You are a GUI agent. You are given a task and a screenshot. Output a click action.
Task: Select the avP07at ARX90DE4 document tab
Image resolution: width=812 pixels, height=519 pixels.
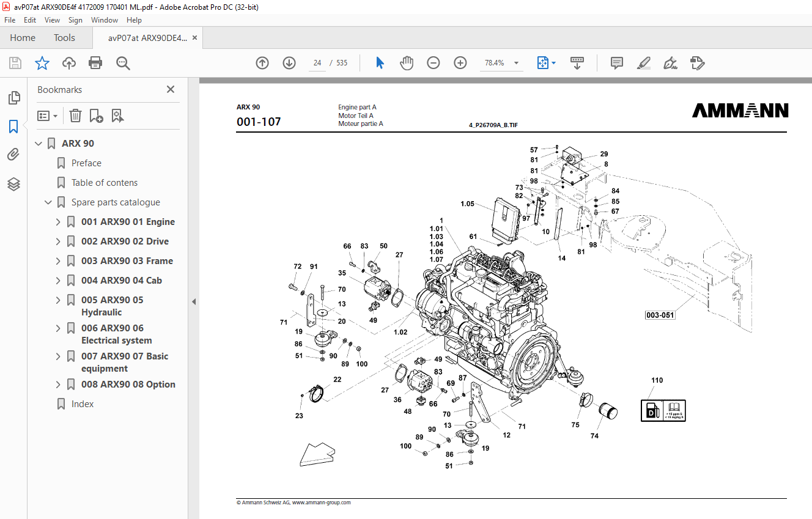147,38
